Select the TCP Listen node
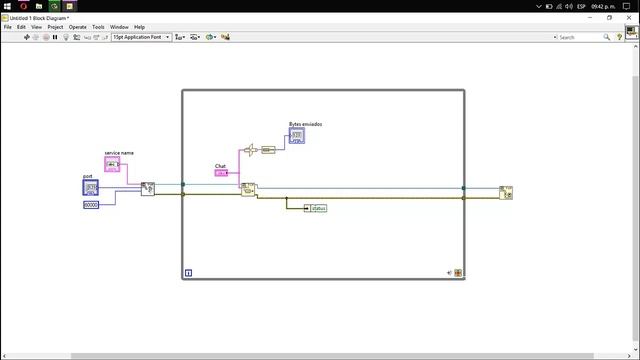Screen dimensions: 640x360 (x=148, y=189)
